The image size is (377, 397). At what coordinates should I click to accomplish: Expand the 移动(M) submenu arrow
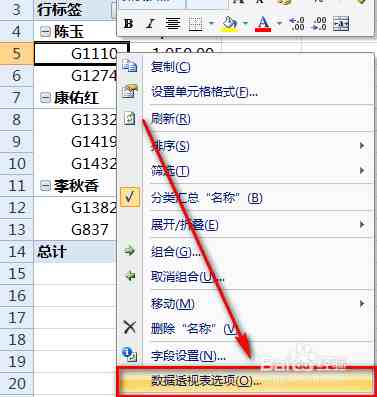[x=362, y=304]
